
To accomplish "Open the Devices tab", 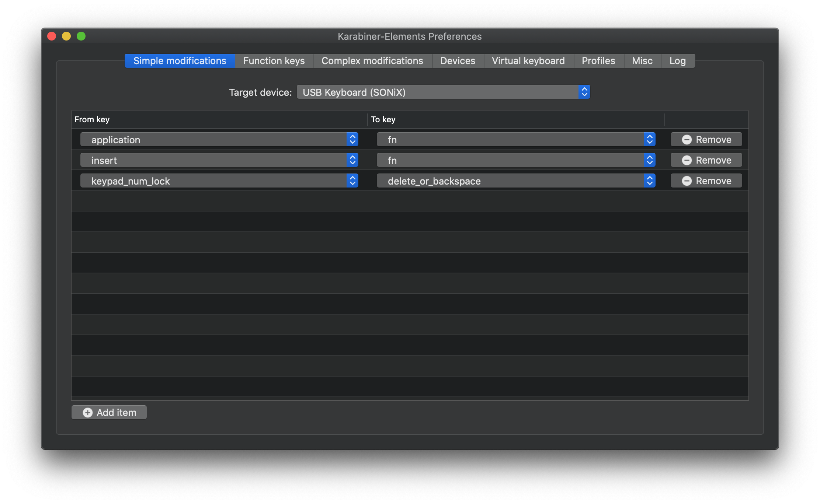I will [x=458, y=61].
